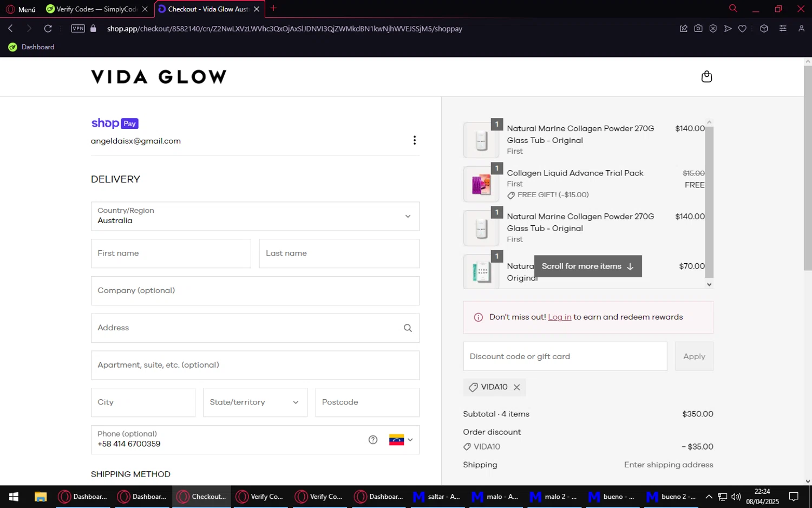
Task: Click the Last name field
Action: pyautogui.click(x=339, y=253)
